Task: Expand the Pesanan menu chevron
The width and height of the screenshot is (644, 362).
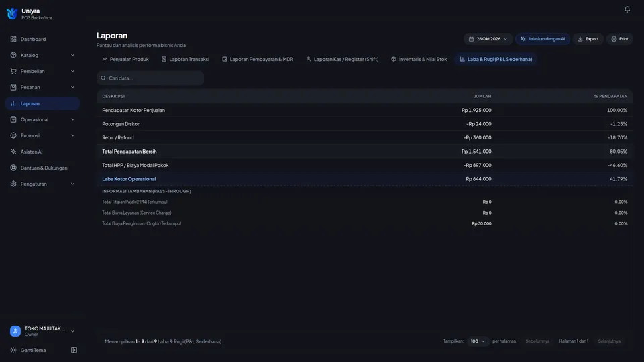Action: click(72, 87)
